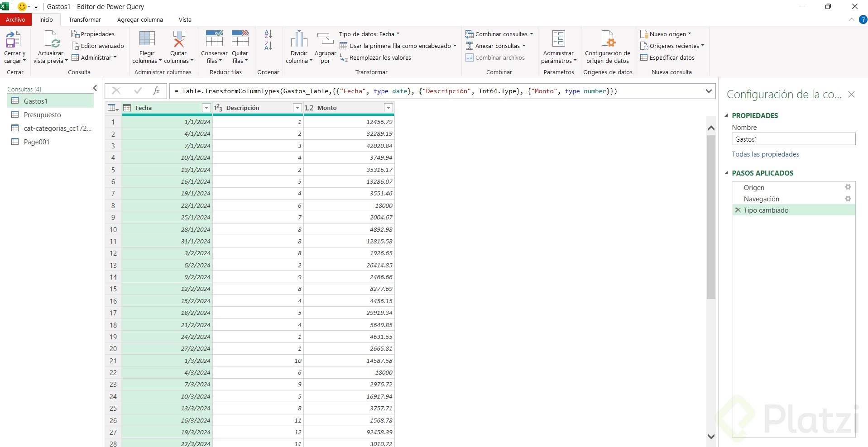
Task: Open gear settings for Origen step
Action: (848, 187)
